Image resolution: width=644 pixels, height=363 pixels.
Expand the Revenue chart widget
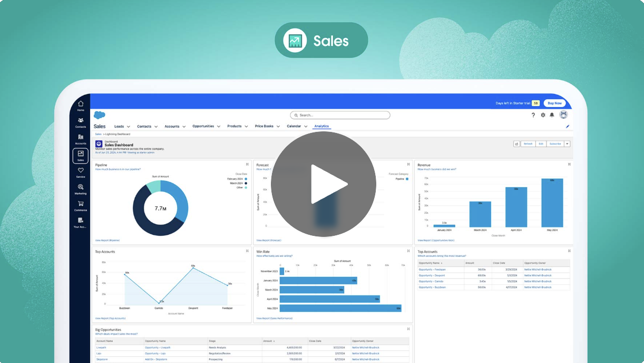click(x=569, y=165)
